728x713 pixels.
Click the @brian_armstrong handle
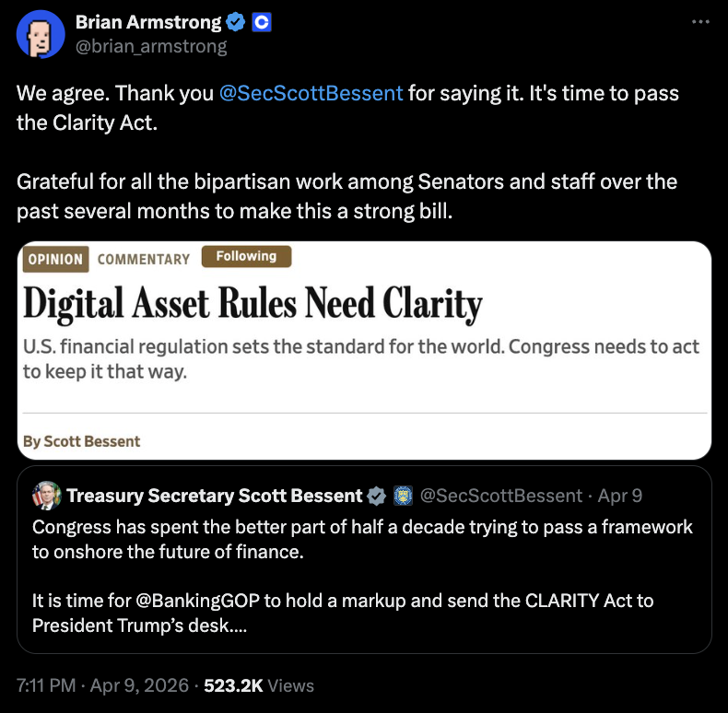click(x=150, y=45)
